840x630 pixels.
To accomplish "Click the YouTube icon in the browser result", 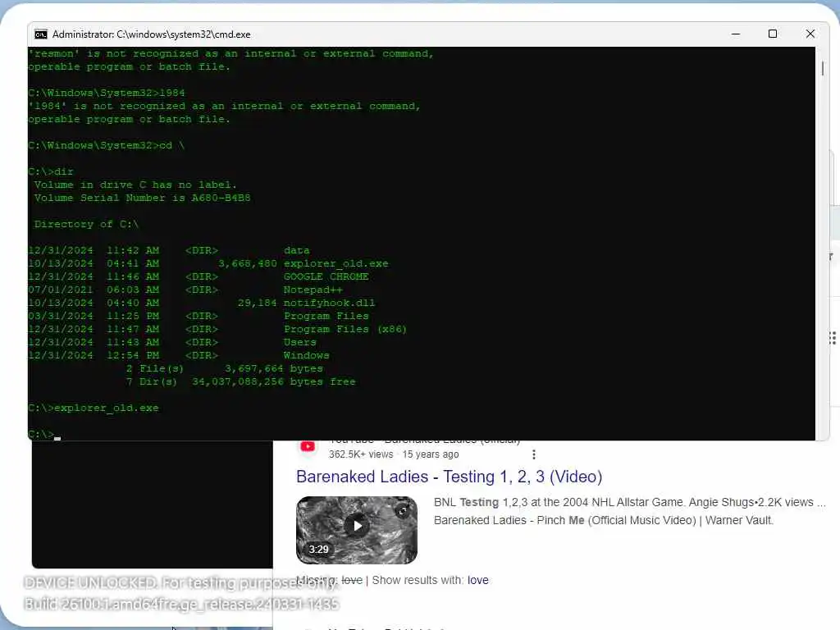I will (308, 446).
